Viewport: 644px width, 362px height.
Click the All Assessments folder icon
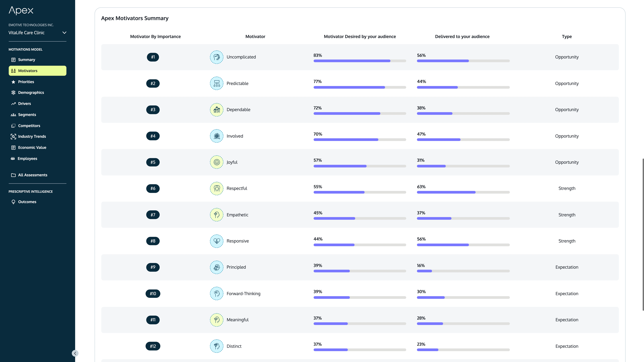pyautogui.click(x=14, y=175)
